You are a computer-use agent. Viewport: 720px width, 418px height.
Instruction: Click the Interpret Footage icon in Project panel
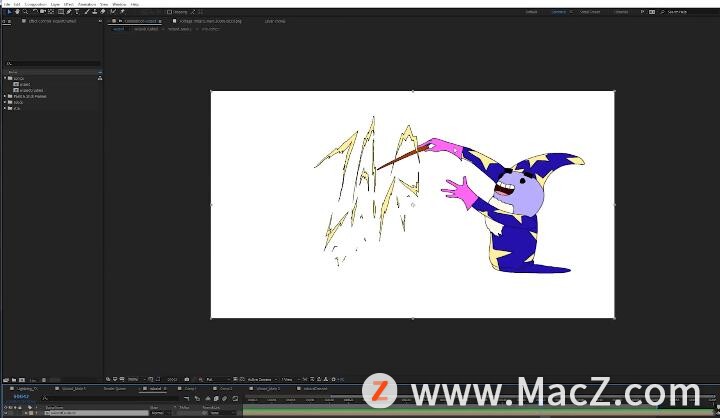click(6, 380)
